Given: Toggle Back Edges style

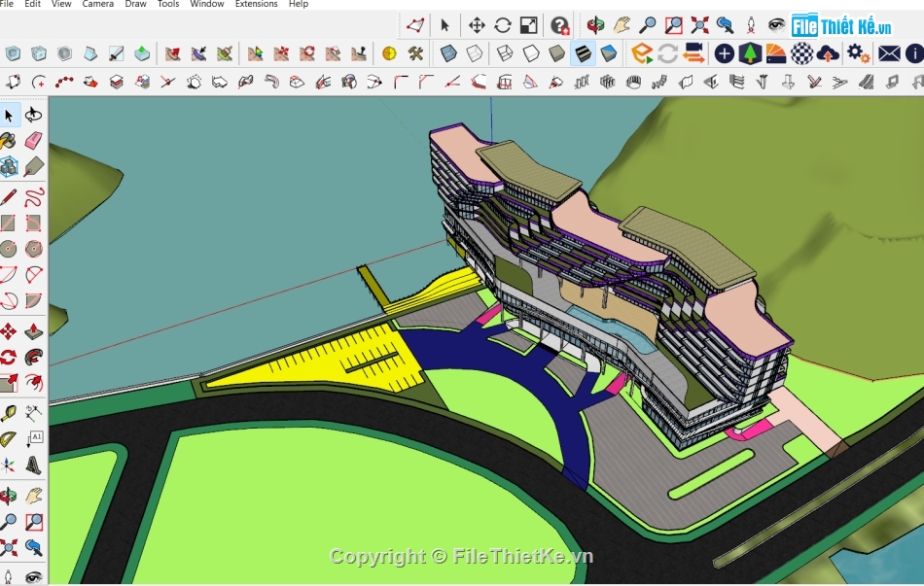Looking at the screenshot, I should point(475,53).
